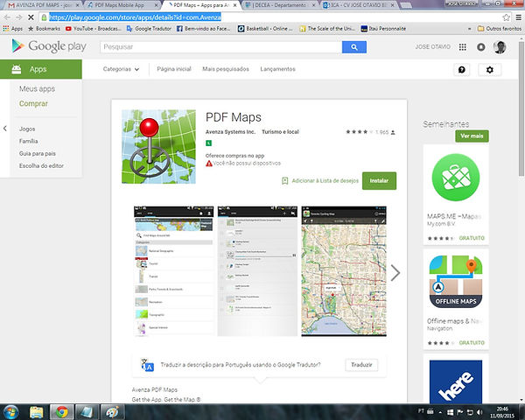Open the Página inicial tab
Viewport: 525px width, 420px height.
click(x=174, y=69)
